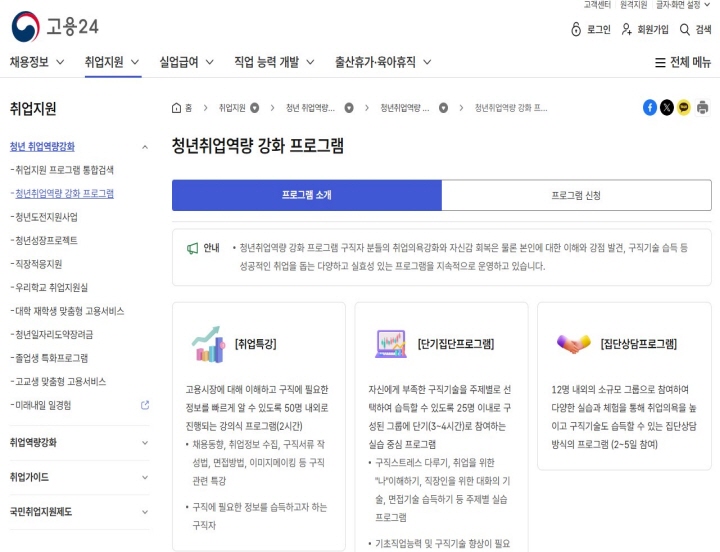Viewport: 720px width, 552px height.
Task: Click the 로그인 link
Action: [x=599, y=30]
